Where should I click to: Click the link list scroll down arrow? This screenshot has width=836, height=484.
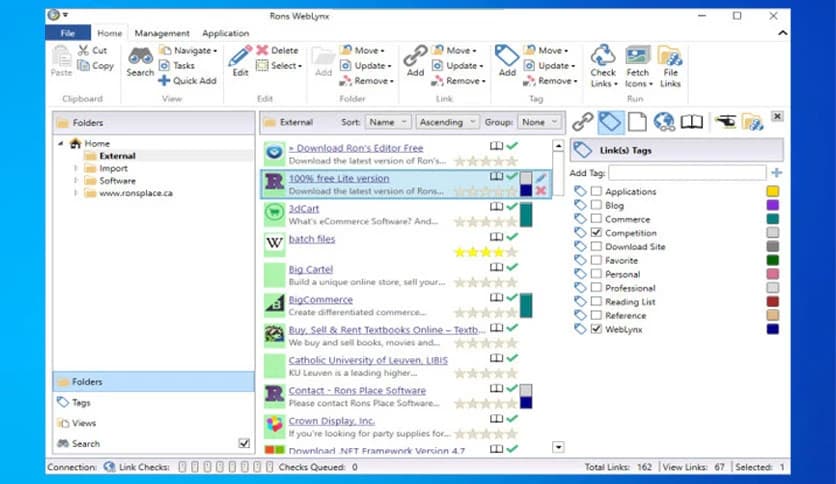[558, 447]
